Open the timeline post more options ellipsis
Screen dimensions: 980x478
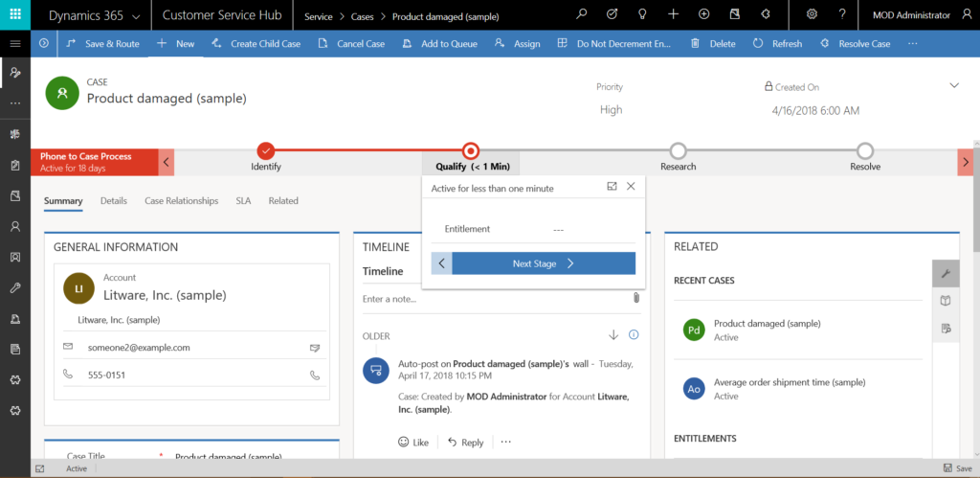tap(505, 442)
